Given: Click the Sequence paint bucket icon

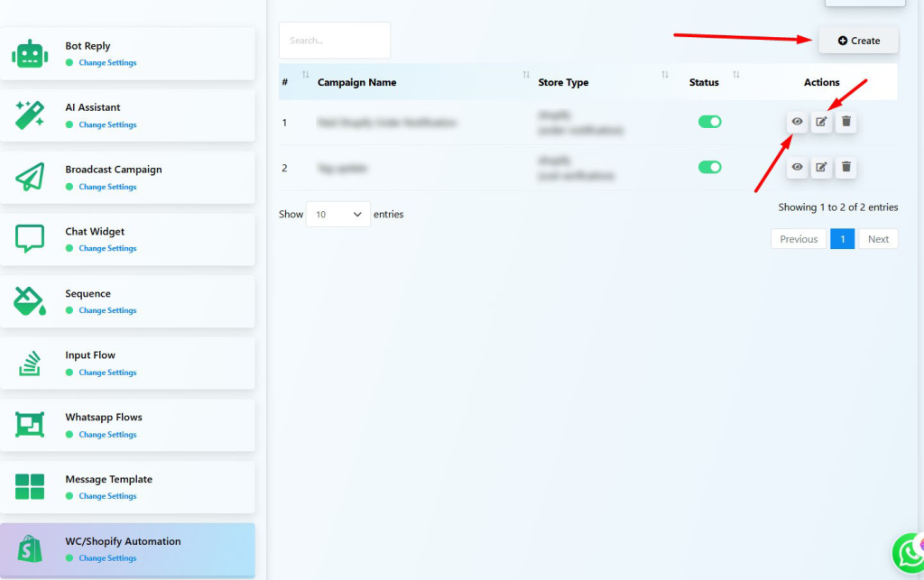Looking at the screenshot, I should (30, 301).
